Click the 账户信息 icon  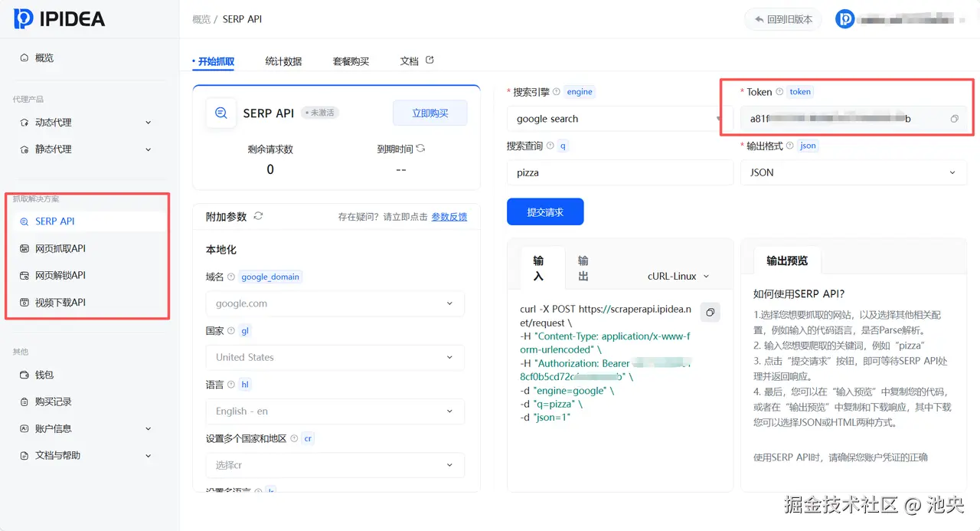24,429
